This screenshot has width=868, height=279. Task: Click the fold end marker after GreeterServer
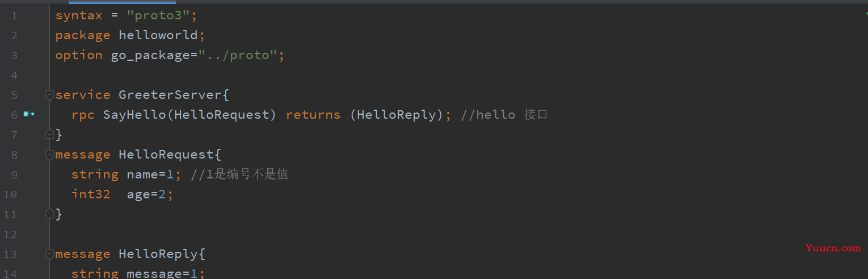(x=50, y=135)
